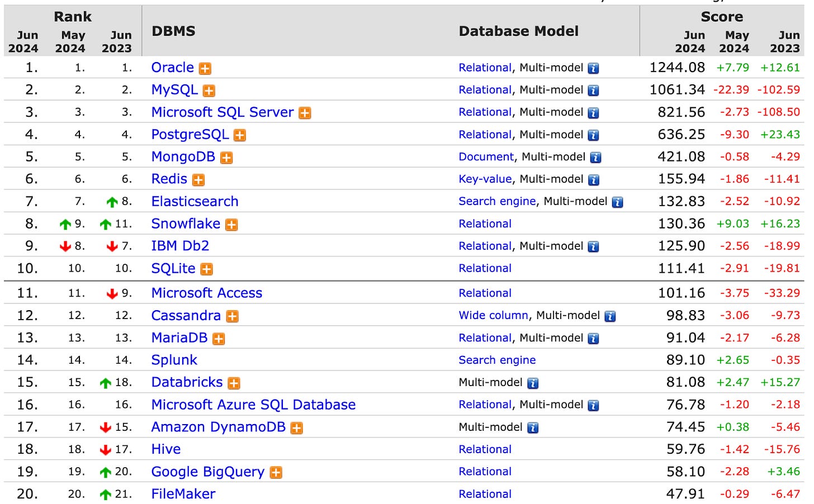Viewport: 814px width, 504px height.
Task: Click the plus icon beside Google BigQuery
Action: pos(275,472)
